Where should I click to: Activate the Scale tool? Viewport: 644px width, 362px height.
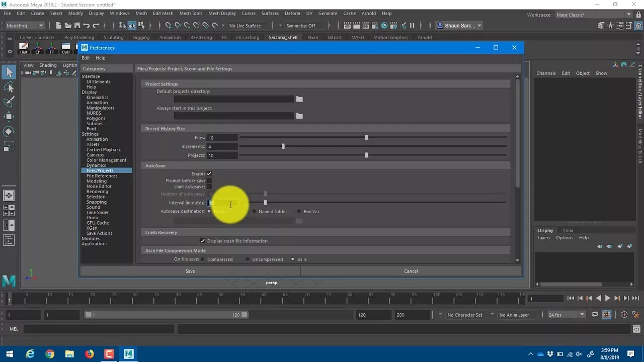(x=9, y=147)
